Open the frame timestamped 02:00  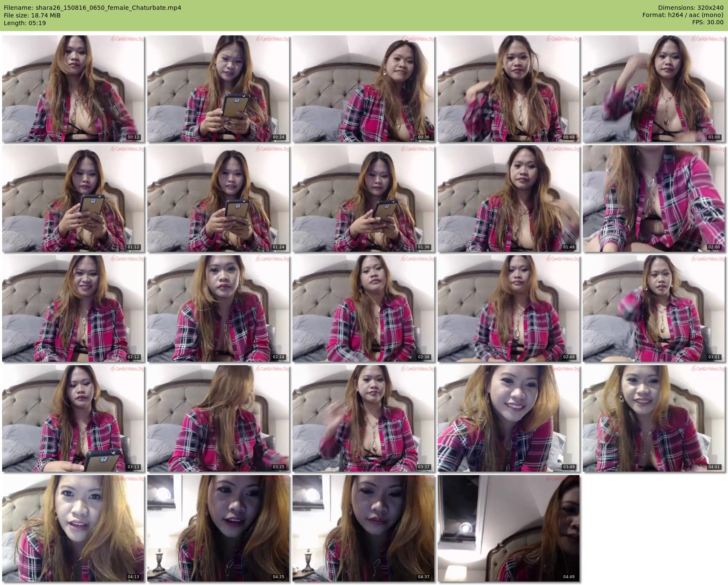tap(654, 199)
